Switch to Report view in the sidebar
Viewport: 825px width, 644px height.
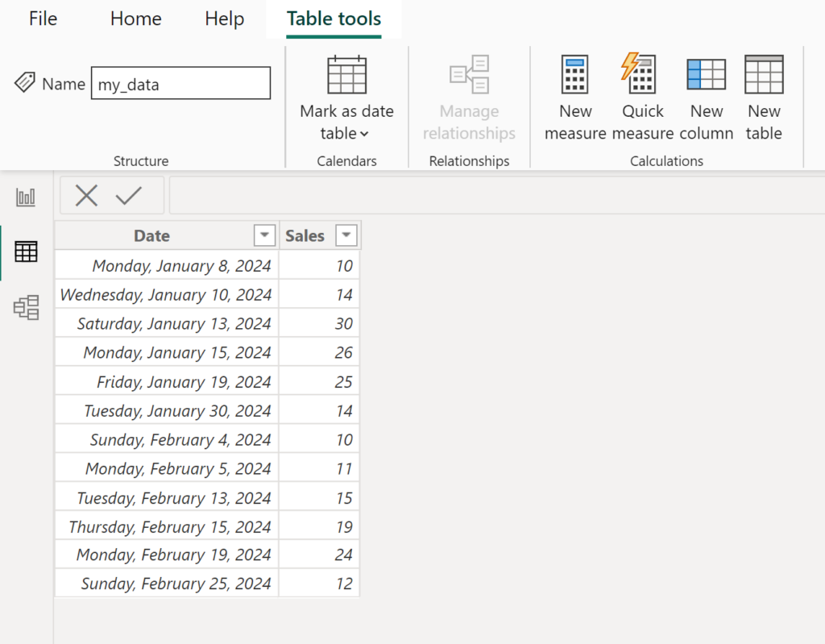[x=25, y=196]
